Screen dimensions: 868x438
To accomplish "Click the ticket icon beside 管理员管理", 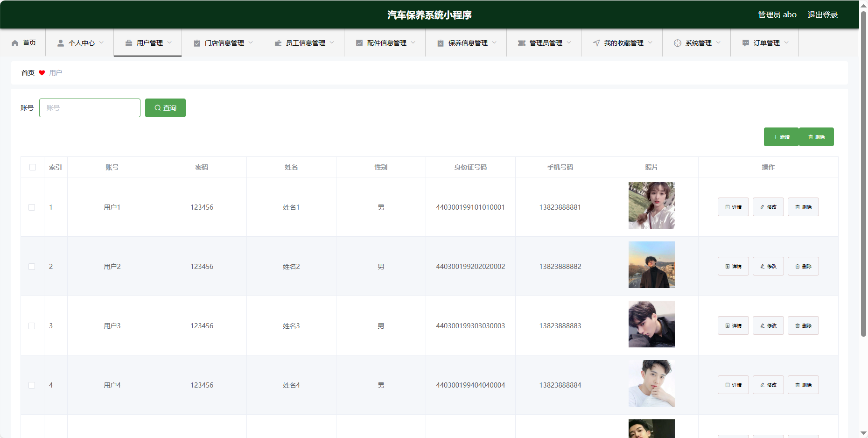I will point(522,43).
